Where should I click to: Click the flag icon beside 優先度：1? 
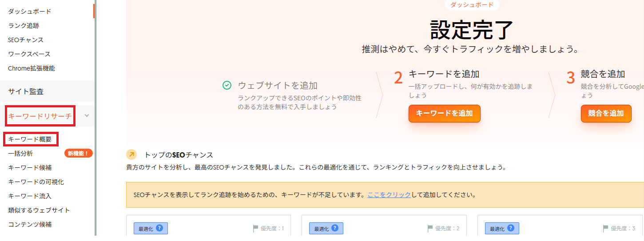click(x=255, y=229)
